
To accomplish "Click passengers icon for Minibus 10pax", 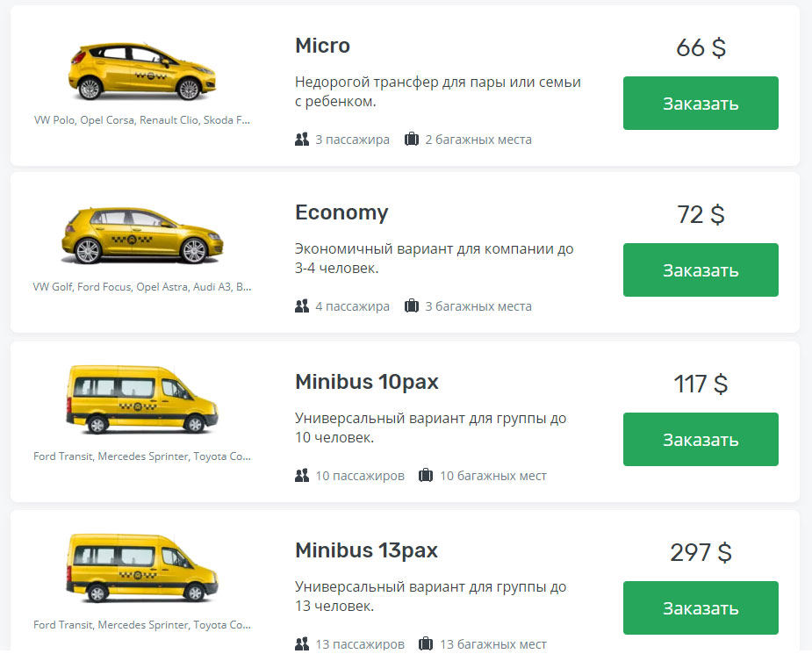I will point(302,476).
